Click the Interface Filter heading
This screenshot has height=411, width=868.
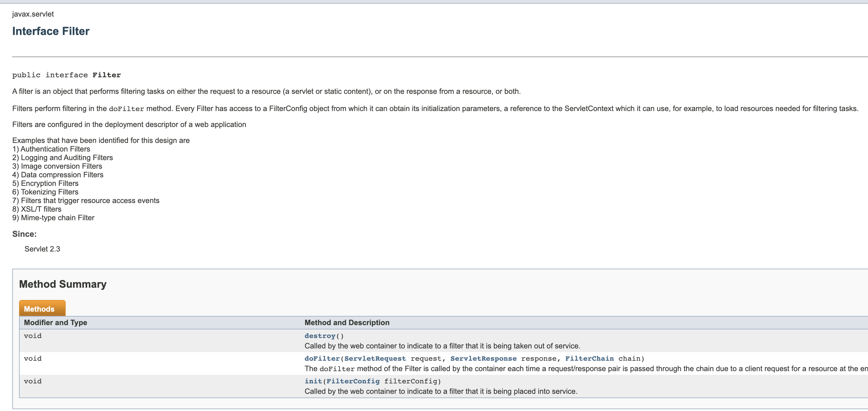(51, 31)
